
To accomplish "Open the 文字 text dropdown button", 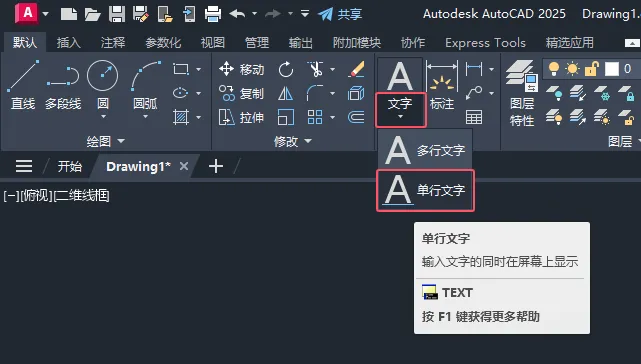I will pyautogui.click(x=400, y=110).
